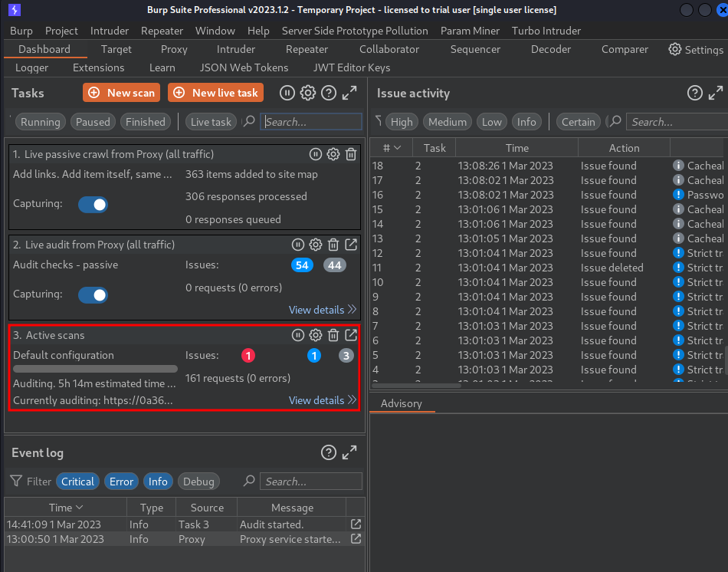
Task: Open the Turbo Intruder menu
Action: coord(546,31)
